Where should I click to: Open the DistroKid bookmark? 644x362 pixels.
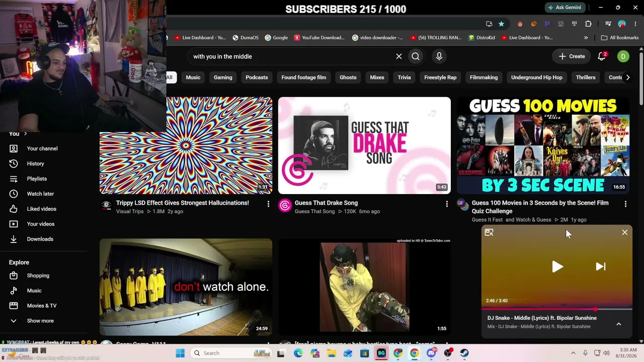coord(482,38)
